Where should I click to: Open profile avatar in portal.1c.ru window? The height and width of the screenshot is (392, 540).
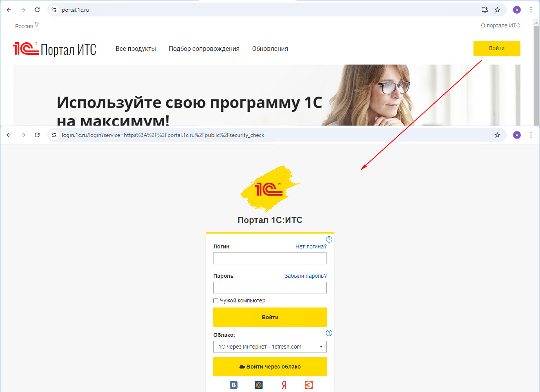click(x=517, y=10)
